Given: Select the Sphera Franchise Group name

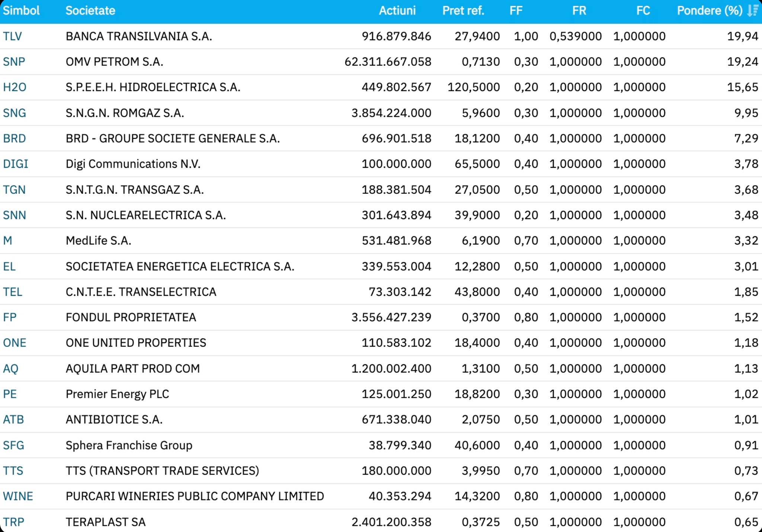Looking at the screenshot, I should (129, 445).
